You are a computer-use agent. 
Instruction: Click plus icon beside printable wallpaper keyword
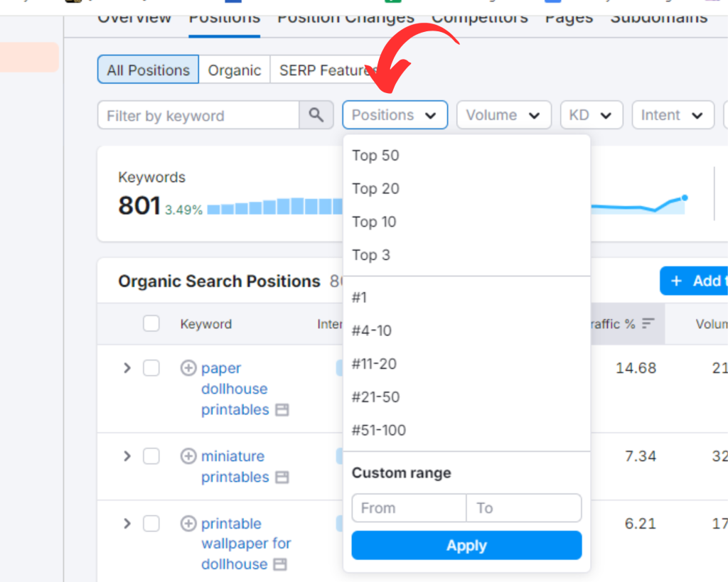point(188,524)
